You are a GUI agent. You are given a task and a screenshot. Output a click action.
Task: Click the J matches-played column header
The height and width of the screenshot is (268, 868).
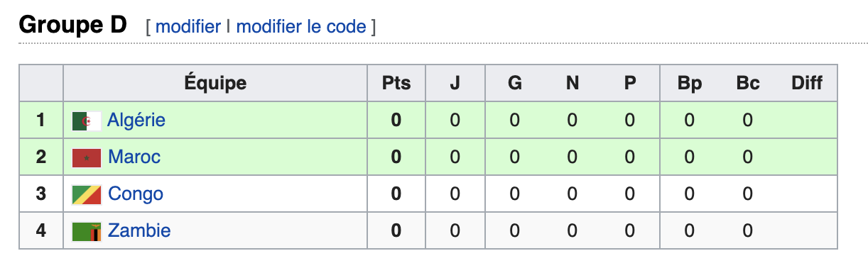tap(455, 83)
